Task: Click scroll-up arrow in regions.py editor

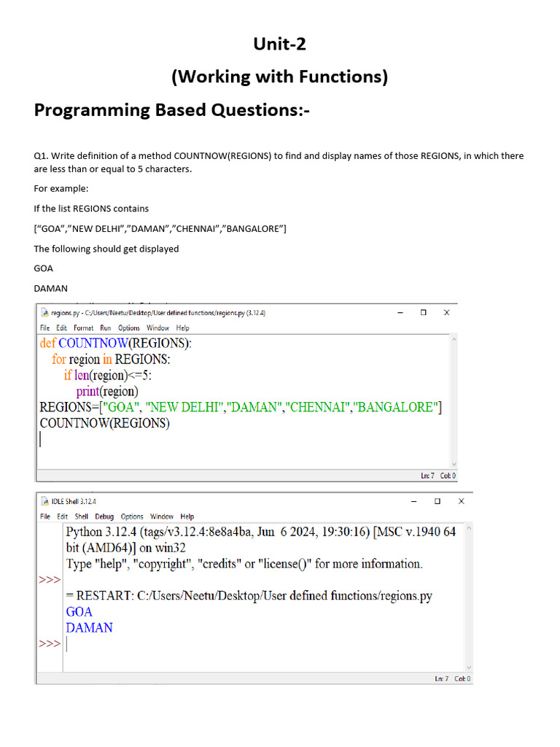Action: pos(454,339)
